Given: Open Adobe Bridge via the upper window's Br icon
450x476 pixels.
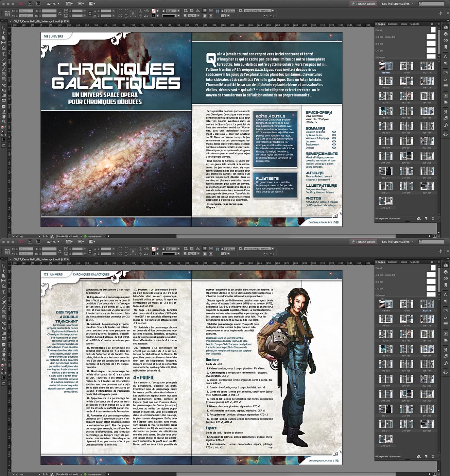Looking at the screenshot, I should click(x=30, y=4).
